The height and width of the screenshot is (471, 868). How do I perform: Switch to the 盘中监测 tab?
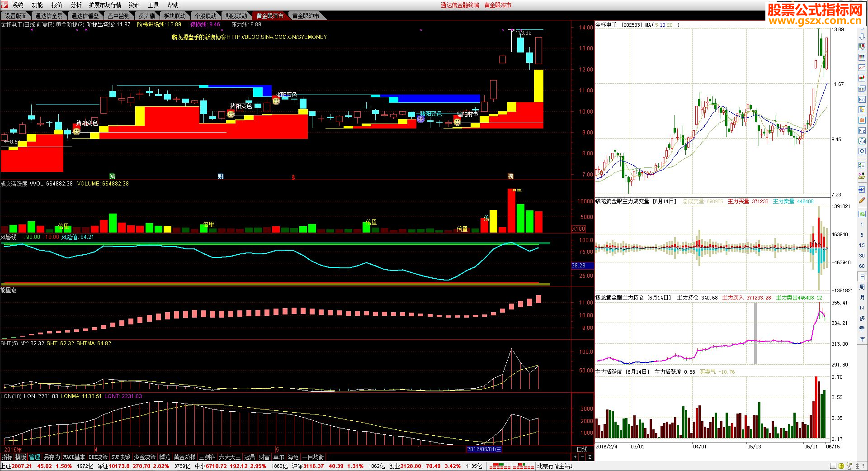coord(118,16)
